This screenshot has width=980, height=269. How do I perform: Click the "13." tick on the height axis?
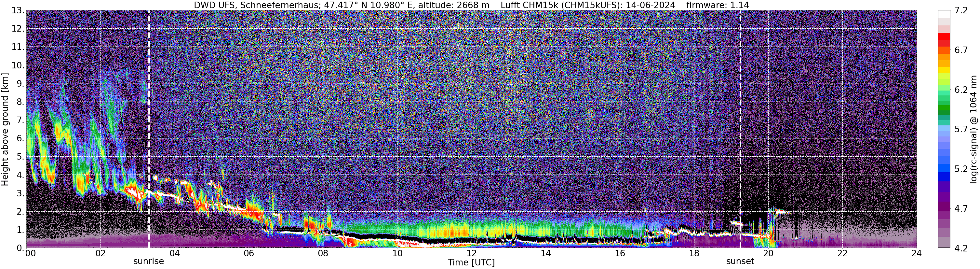18,11
